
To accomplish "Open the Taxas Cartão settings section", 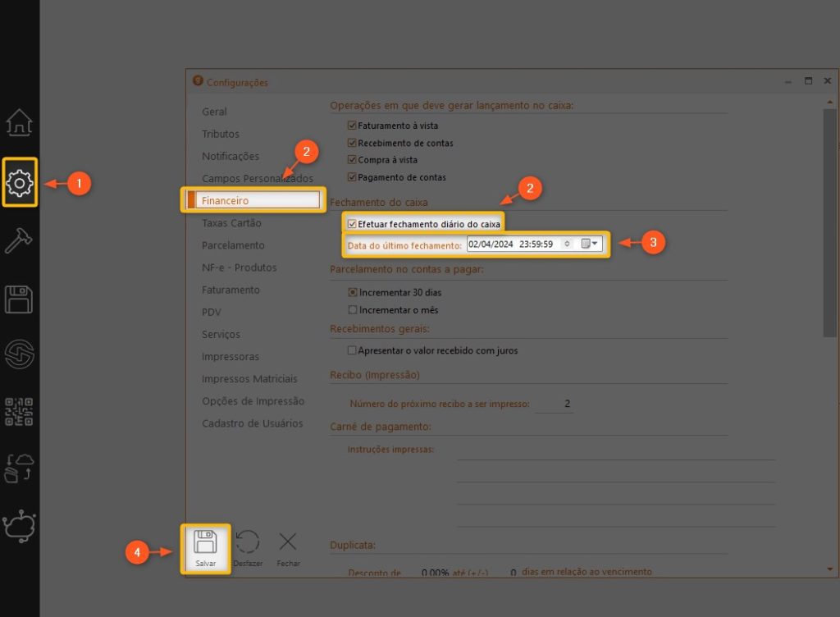I will (x=231, y=222).
